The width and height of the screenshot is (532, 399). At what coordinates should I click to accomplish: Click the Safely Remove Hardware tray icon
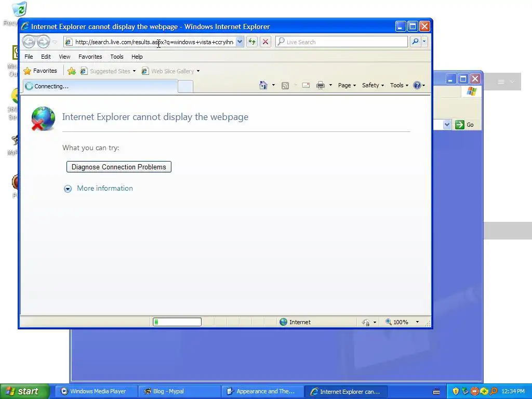tap(465, 391)
